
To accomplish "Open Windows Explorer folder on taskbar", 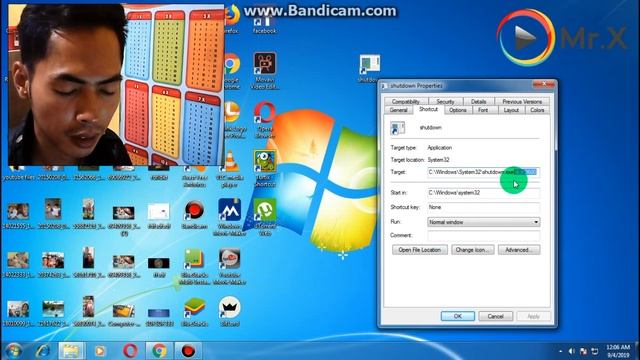I will 71,351.
